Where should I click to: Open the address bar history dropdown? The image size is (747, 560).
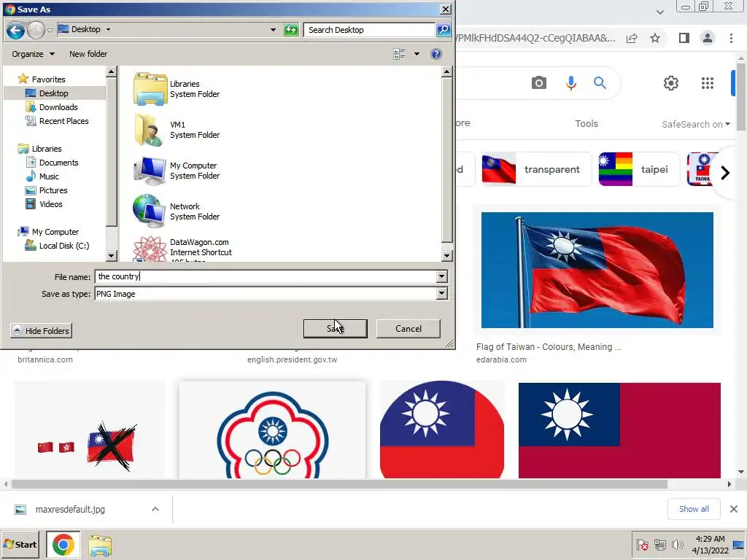click(273, 29)
